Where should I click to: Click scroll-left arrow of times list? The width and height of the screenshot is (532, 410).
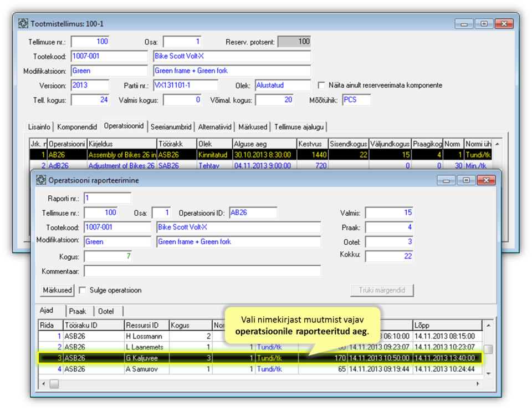pos(43,383)
